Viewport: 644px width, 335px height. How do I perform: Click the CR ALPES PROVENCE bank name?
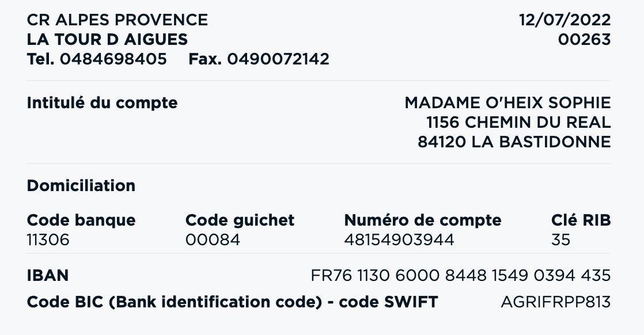pyautogui.click(x=118, y=20)
